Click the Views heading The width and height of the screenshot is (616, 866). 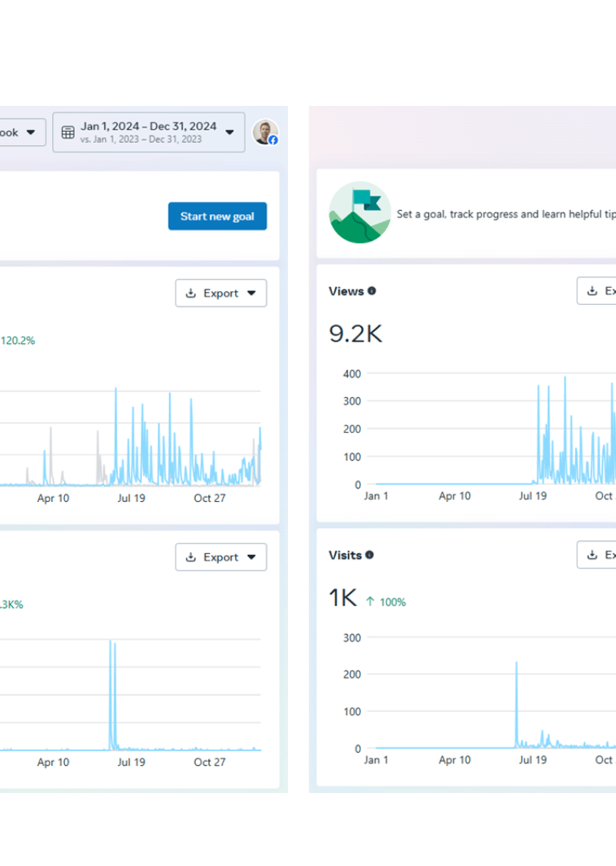coord(346,291)
